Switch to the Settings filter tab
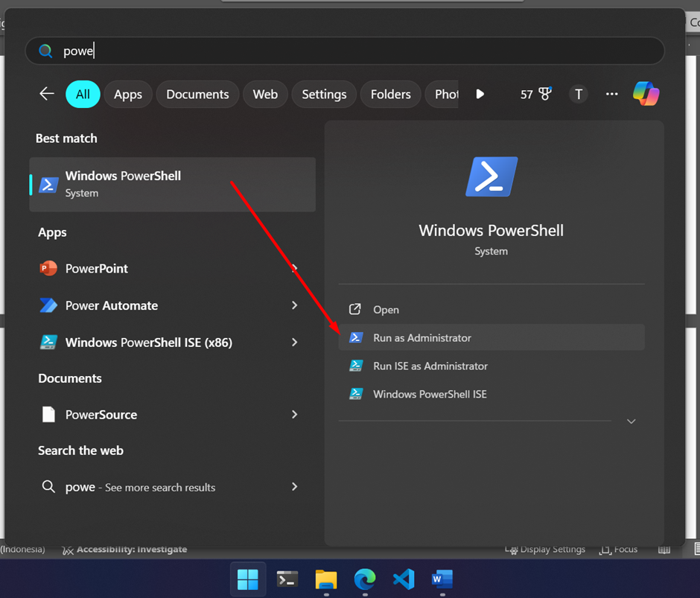 pyautogui.click(x=324, y=95)
